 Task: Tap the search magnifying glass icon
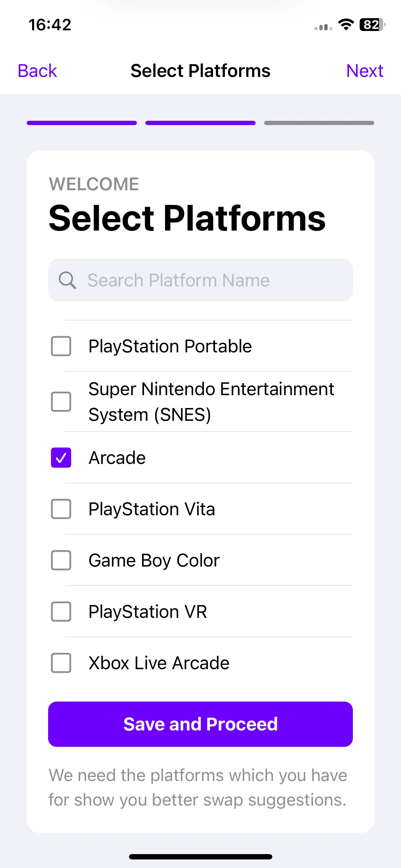click(67, 280)
